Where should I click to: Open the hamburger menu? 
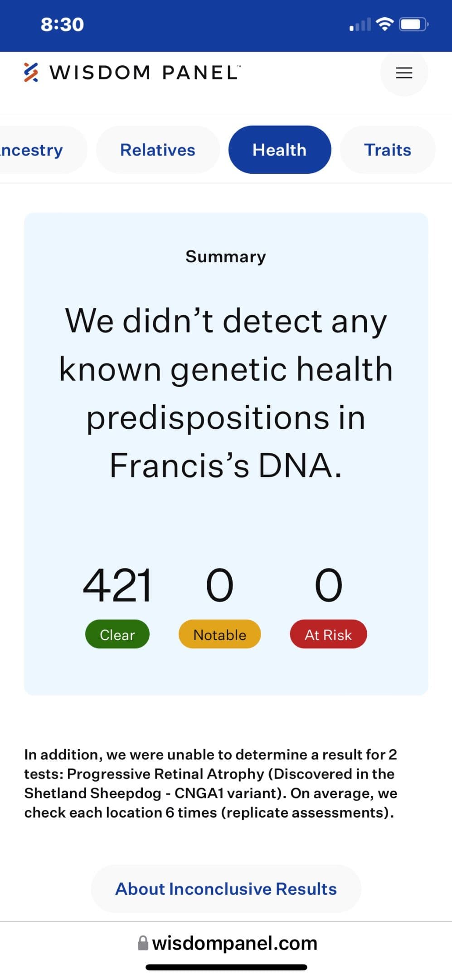click(x=404, y=73)
